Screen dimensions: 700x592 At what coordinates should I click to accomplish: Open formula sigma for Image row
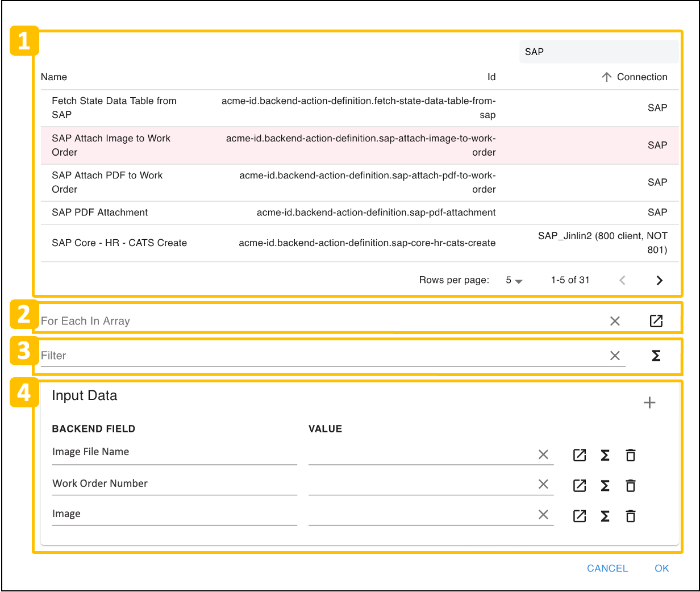[x=605, y=516]
